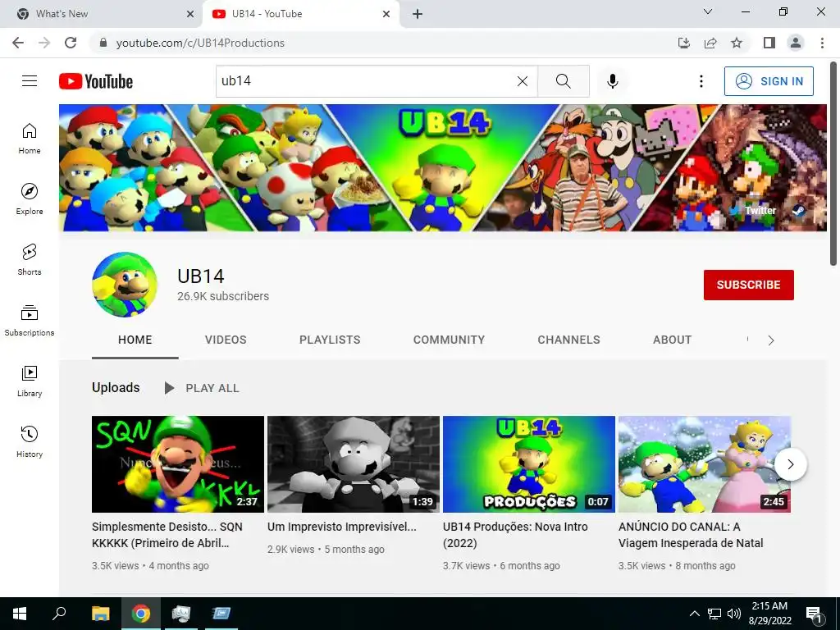Go to Home in the sidebar
Viewport: 840px width, 630px height.
pyautogui.click(x=30, y=139)
